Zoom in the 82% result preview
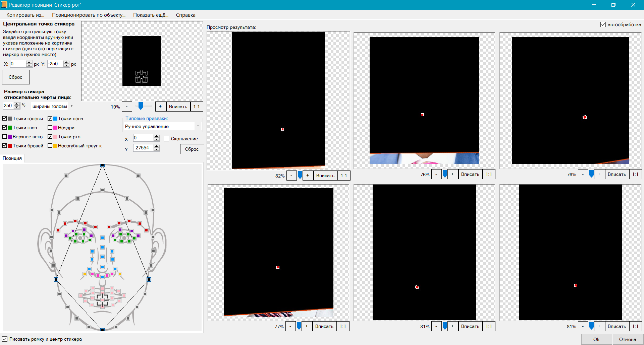 [x=308, y=176]
